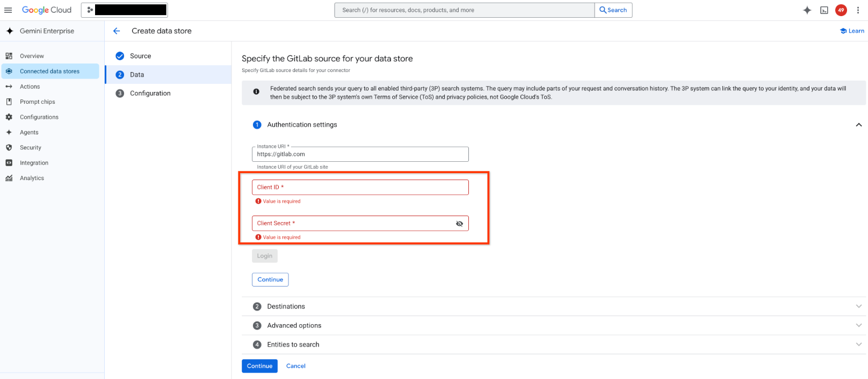Click the Cancel link
The width and height of the screenshot is (868, 379).
[295, 366]
